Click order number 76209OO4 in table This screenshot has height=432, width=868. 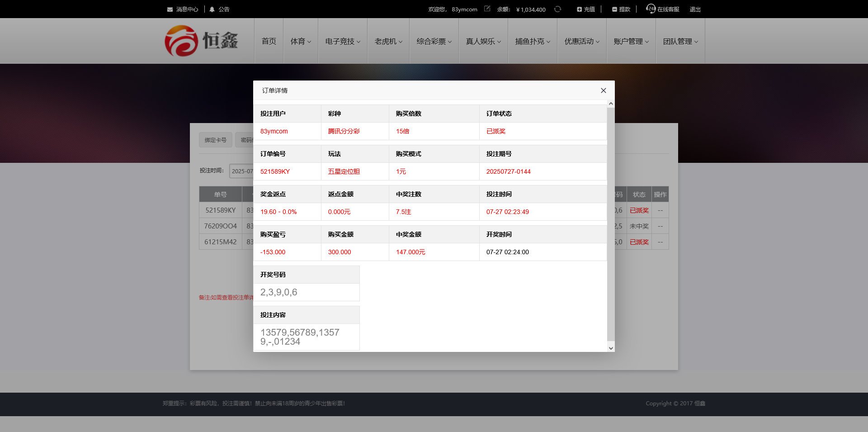(221, 226)
